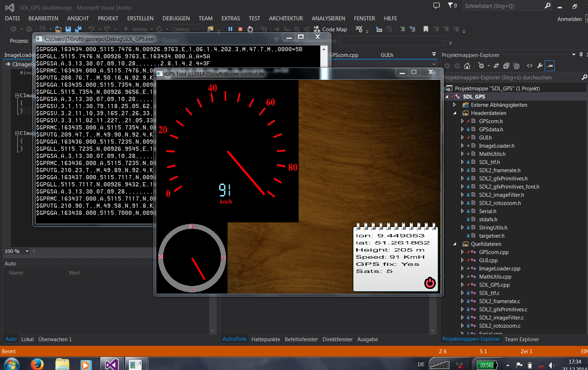Stop debugging with the red square
This screenshot has height=370, width=588.
coord(240,29)
